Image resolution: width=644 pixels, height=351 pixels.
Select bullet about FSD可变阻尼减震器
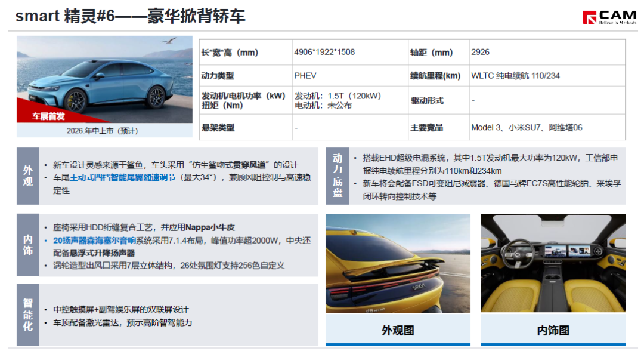[491, 189]
